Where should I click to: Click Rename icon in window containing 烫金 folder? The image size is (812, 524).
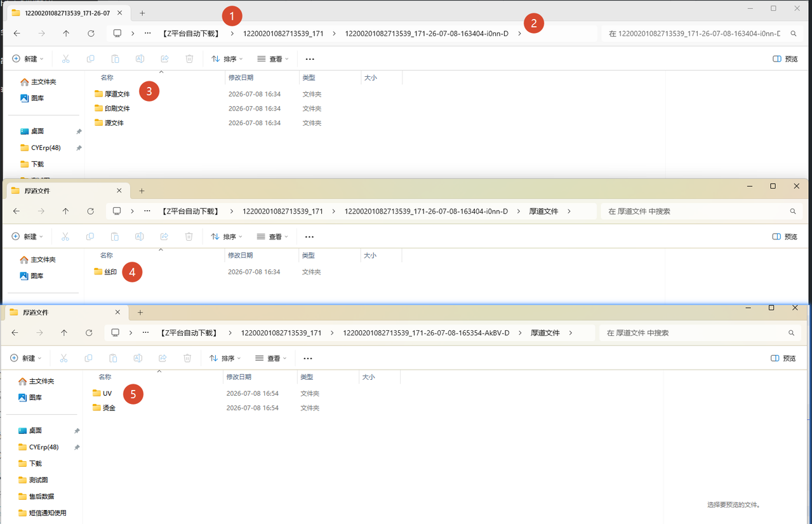[138, 358]
